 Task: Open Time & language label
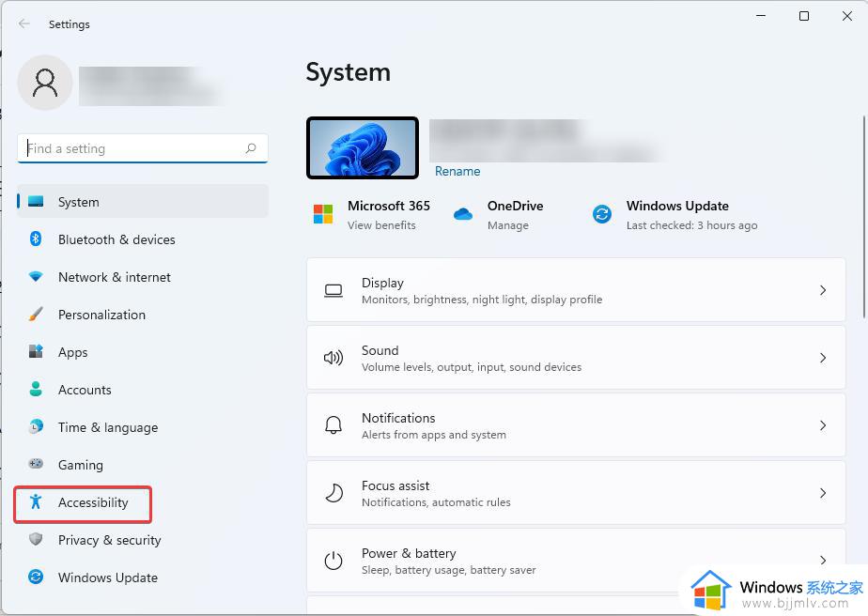[108, 427]
